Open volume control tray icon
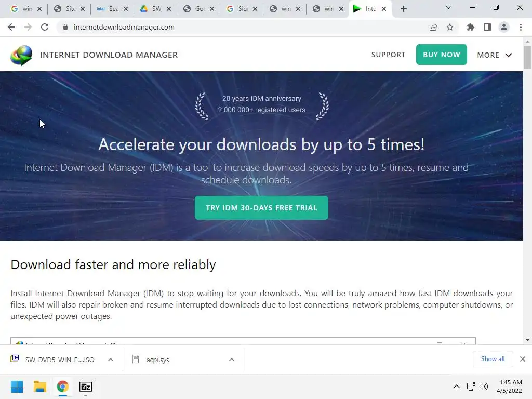The width and height of the screenshot is (532, 399). [x=484, y=387]
